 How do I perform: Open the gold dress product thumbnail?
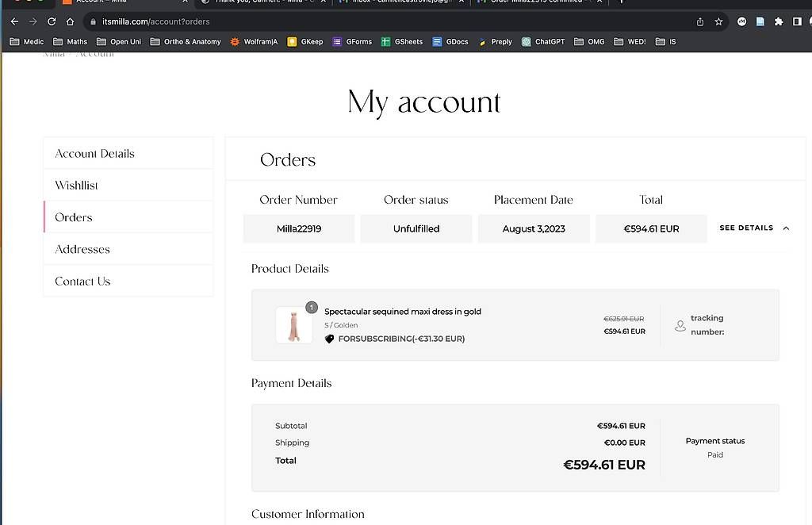[x=294, y=325]
